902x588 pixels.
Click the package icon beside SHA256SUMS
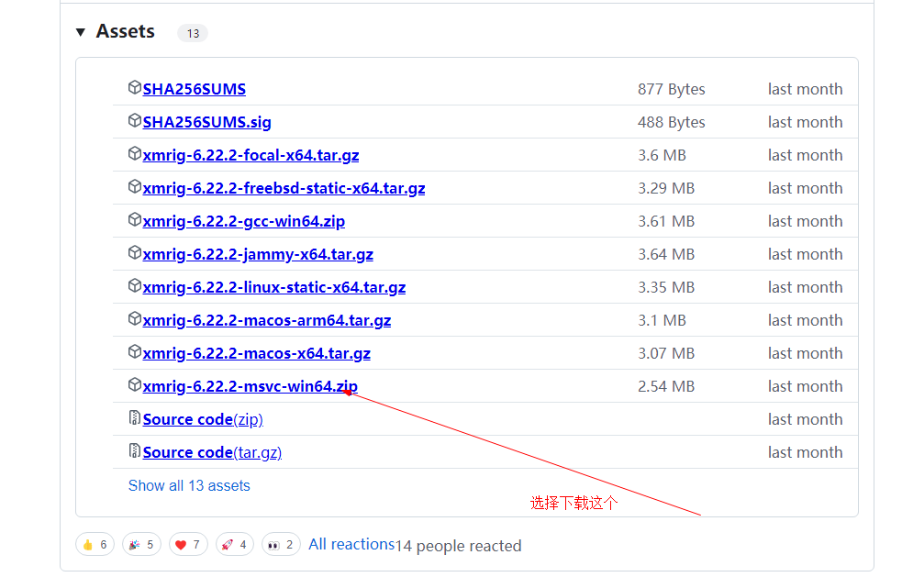pos(135,88)
